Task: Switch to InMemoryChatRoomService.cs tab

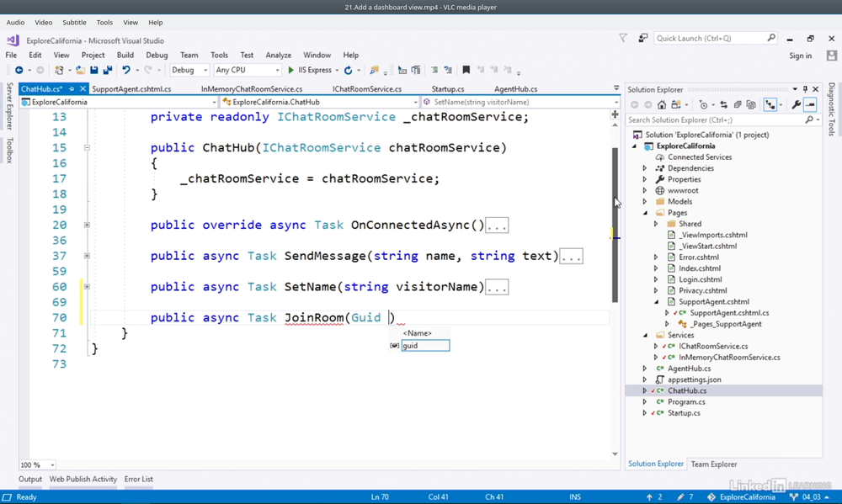Action: pyautogui.click(x=251, y=89)
